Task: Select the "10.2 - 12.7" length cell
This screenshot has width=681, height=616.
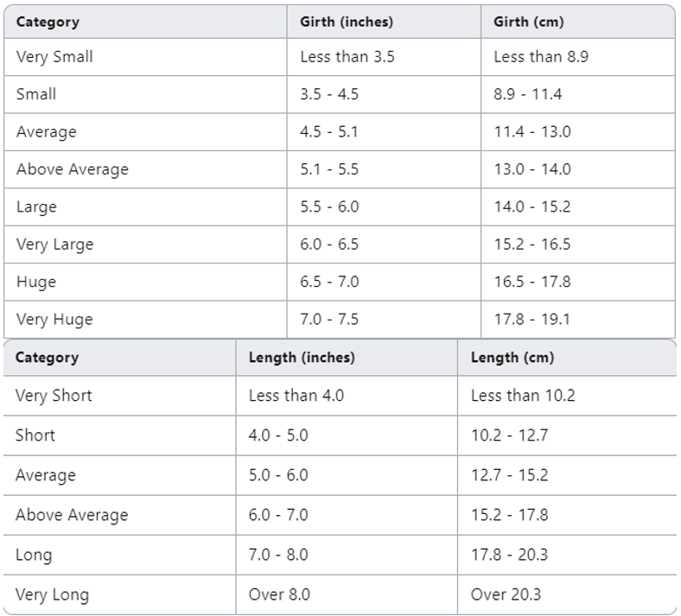Action: tap(509, 435)
